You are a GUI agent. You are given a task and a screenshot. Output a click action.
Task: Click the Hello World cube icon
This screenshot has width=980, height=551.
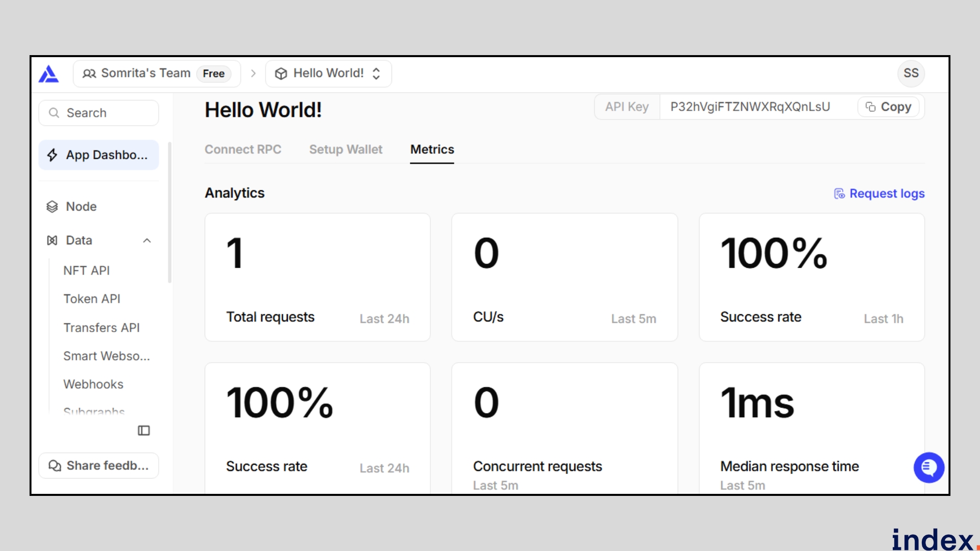[x=281, y=74]
